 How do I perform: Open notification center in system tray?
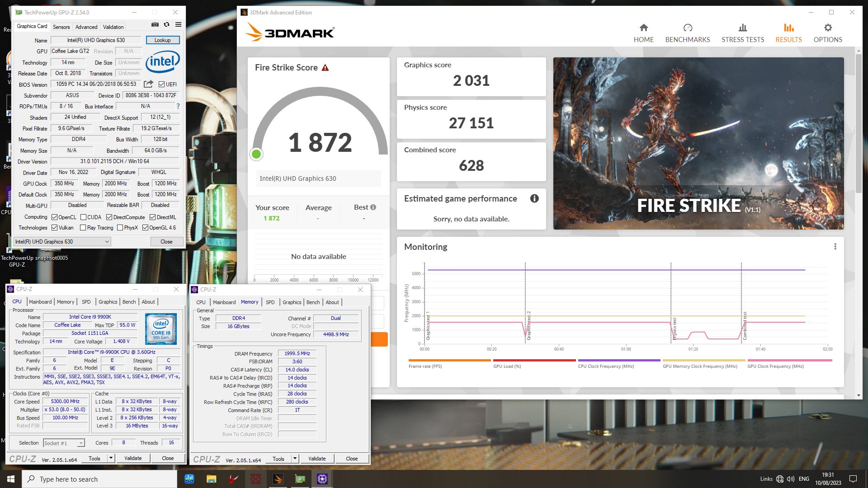[x=853, y=479]
